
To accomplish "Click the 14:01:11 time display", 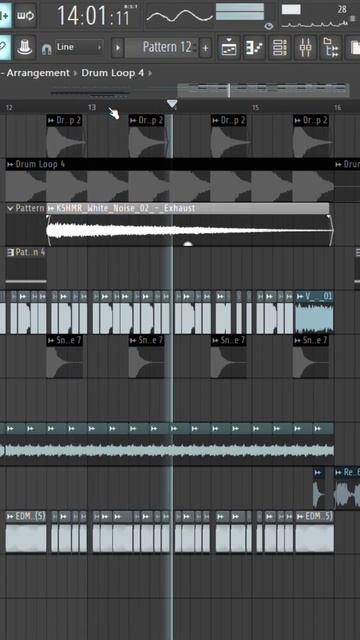I will pos(93,17).
